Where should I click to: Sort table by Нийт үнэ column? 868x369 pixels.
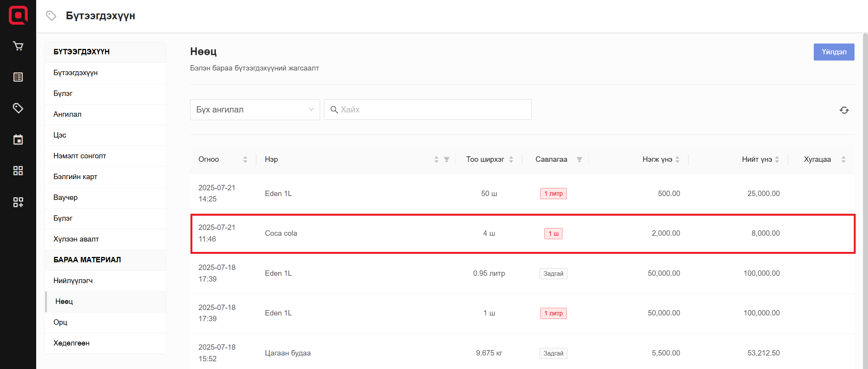click(x=777, y=159)
